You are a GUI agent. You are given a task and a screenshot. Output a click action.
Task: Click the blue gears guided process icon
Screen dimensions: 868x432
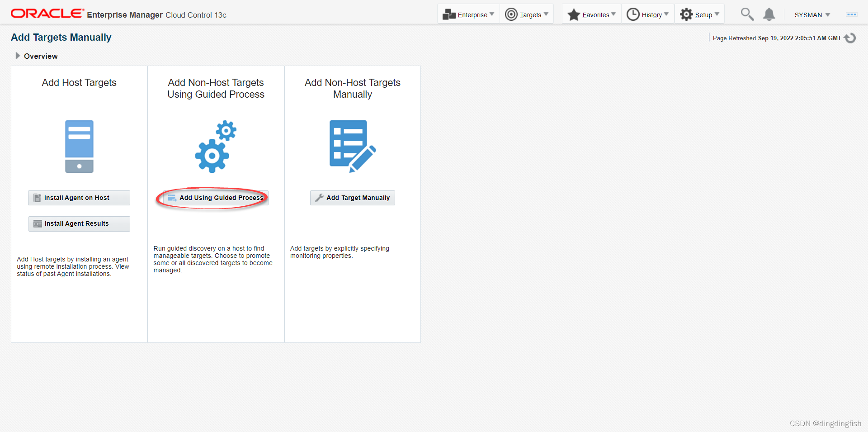click(216, 146)
